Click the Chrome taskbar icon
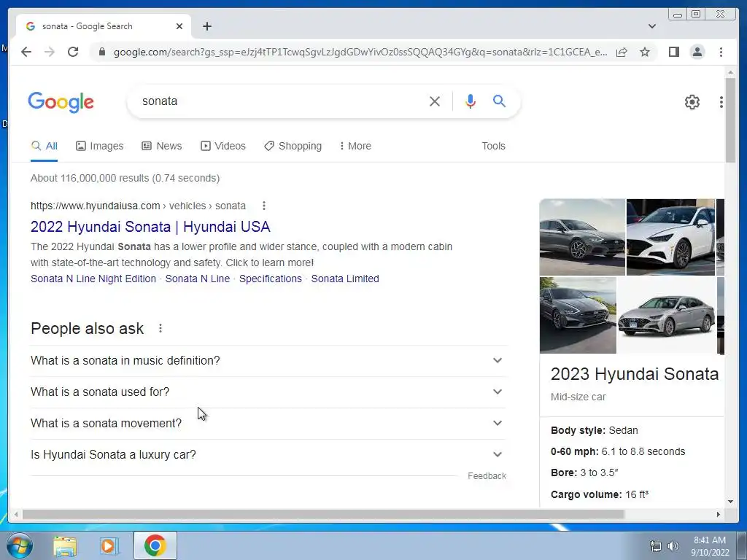Screen dimensions: 747x560 pyautogui.click(x=155, y=545)
